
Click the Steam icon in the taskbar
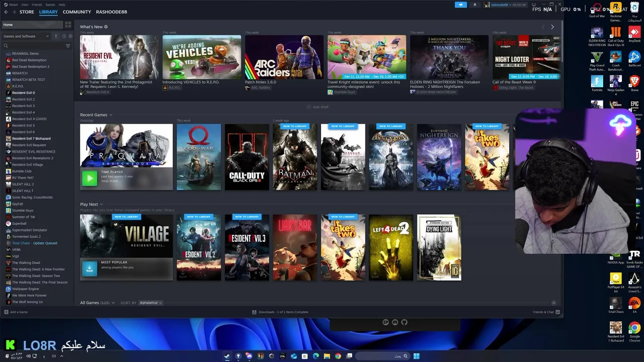point(227,356)
